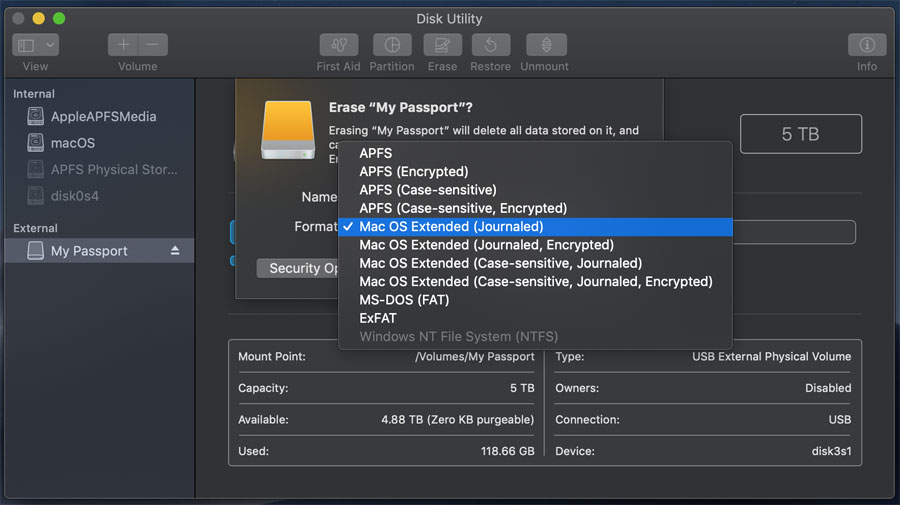This screenshot has width=900, height=505.
Task: Click the yellow minimize window button
Action: pos(38,18)
